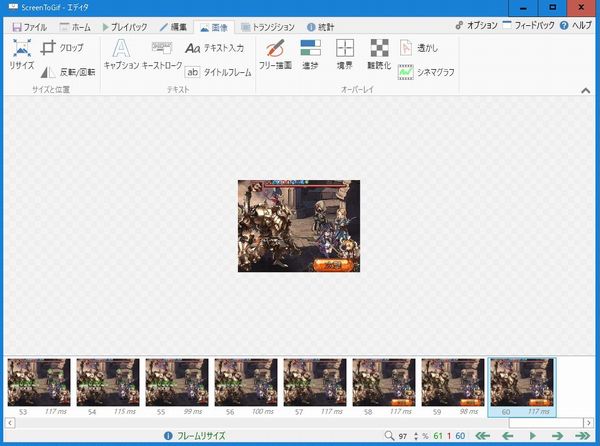Open Free Text input (テキスト入力)
Viewport: 600px width, 446px height.
(215, 48)
